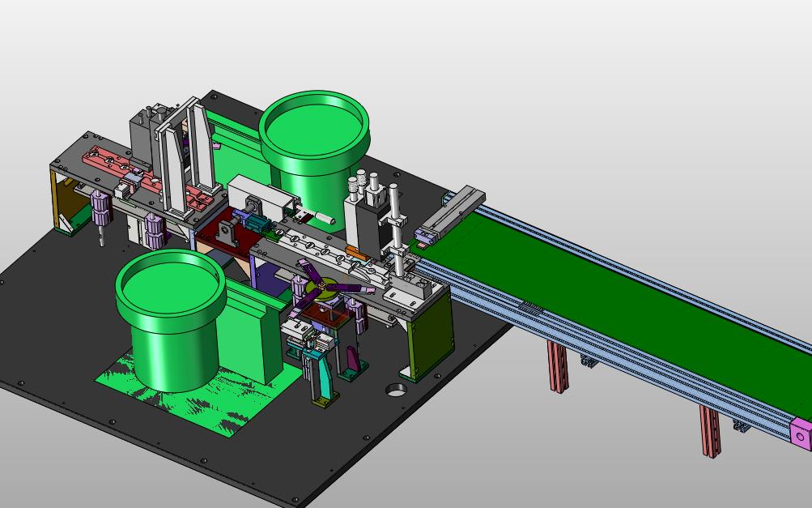Select the yellow-green rotary disc with purple arms

(x=321, y=288)
